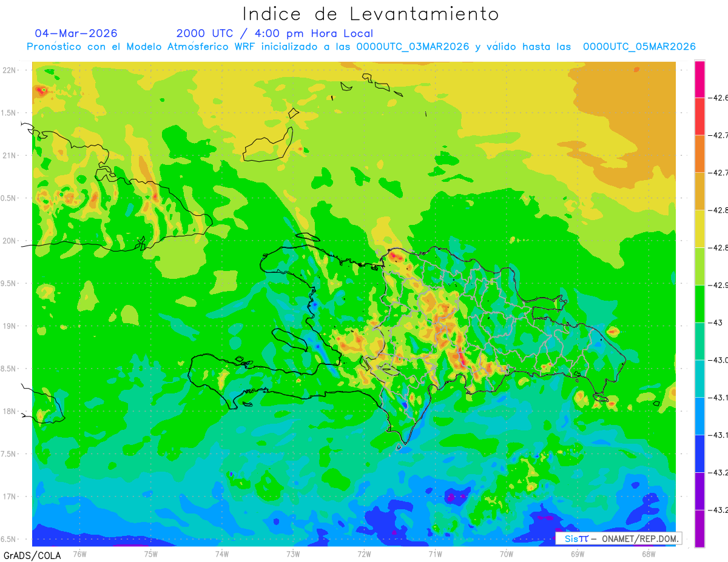Click the '72W' longitude axis label

click(x=364, y=554)
